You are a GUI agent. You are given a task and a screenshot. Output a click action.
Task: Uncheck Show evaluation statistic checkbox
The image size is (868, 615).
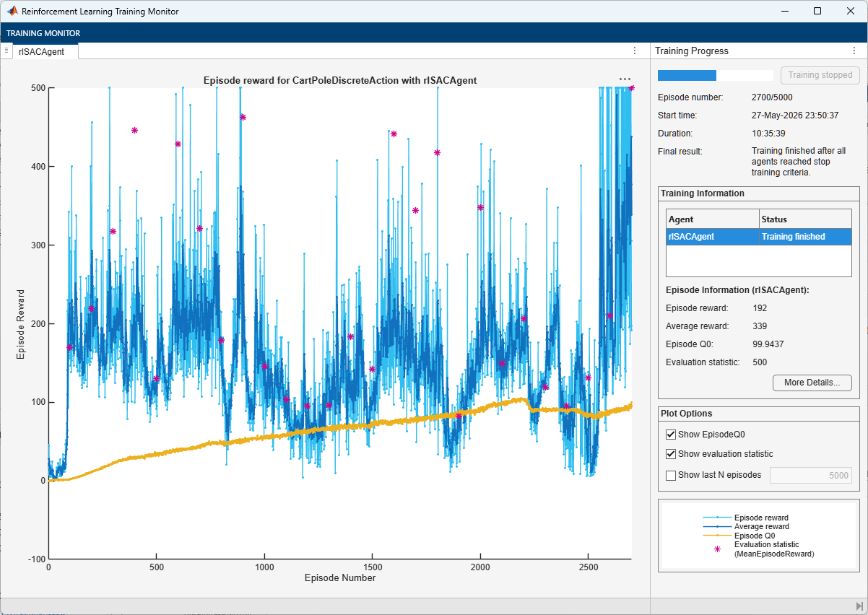671,454
